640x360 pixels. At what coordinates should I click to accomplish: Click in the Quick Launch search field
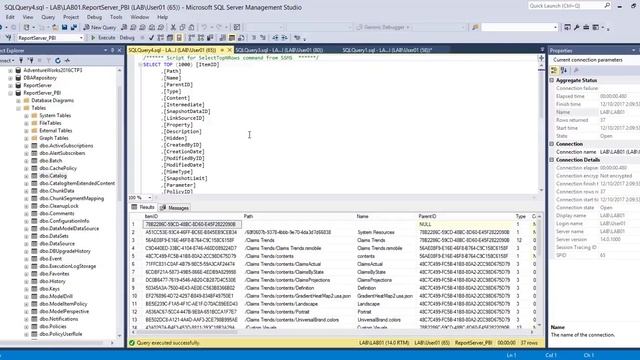565,5
